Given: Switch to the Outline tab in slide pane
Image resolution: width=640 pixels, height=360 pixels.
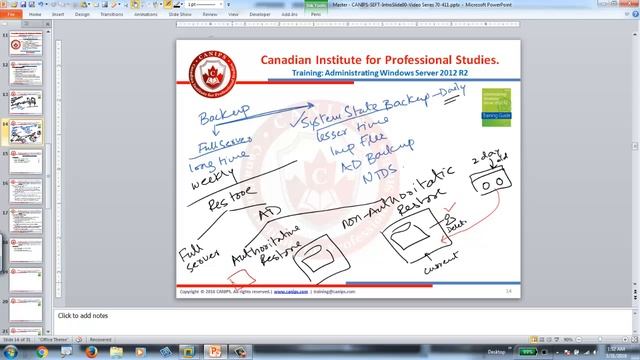Looking at the screenshot, I should [x=27, y=24].
